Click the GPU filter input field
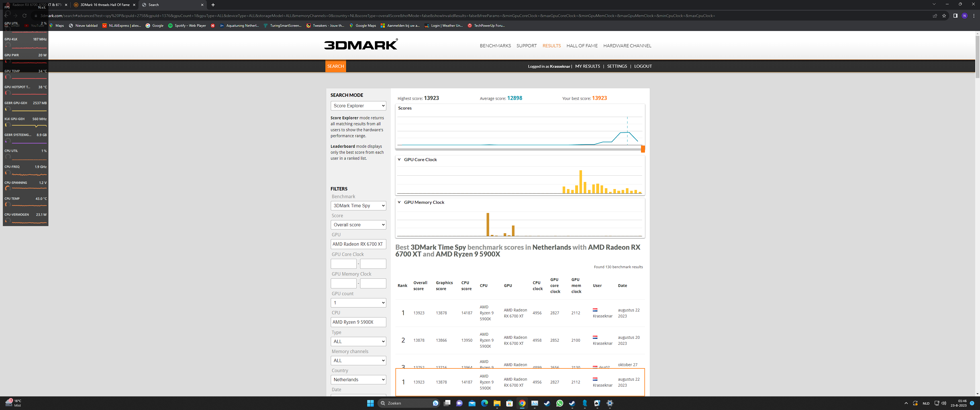 [358, 244]
